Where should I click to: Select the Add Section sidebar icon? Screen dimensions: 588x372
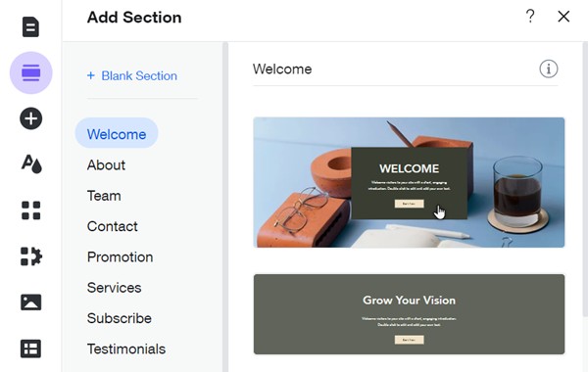[30, 72]
